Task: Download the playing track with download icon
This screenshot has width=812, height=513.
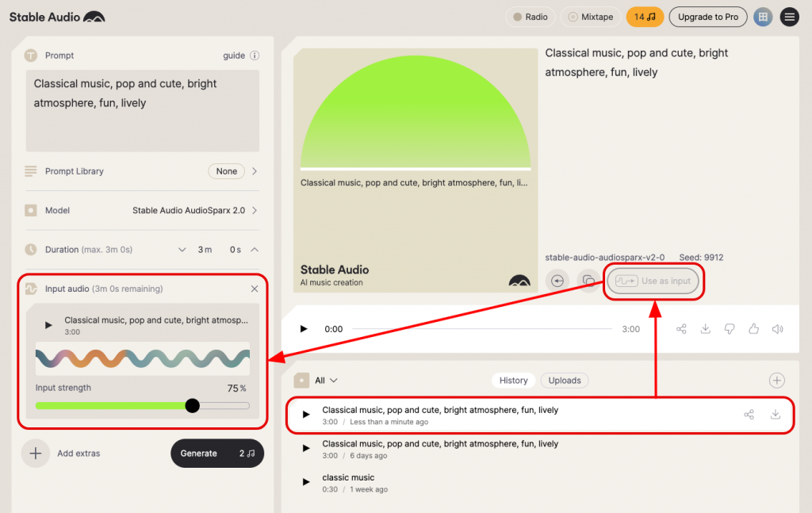Action: point(705,328)
